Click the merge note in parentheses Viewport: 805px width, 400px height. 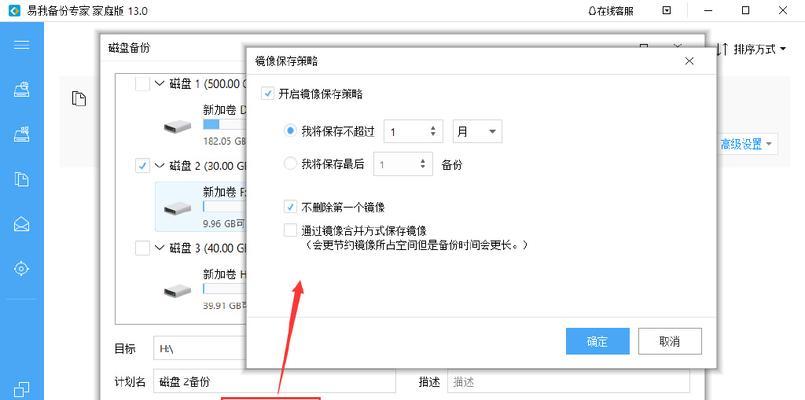click(415, 245)
